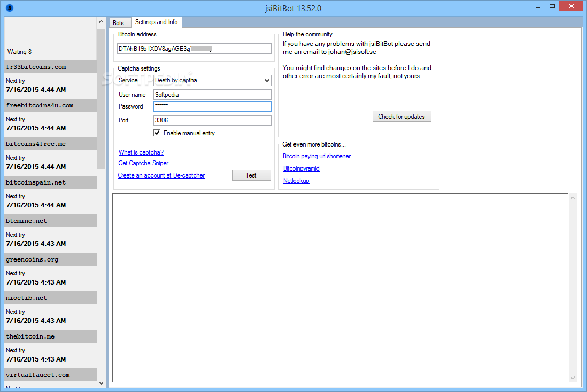
Task: Select btcmine.net in the bot list
Action: pos(51,221)
